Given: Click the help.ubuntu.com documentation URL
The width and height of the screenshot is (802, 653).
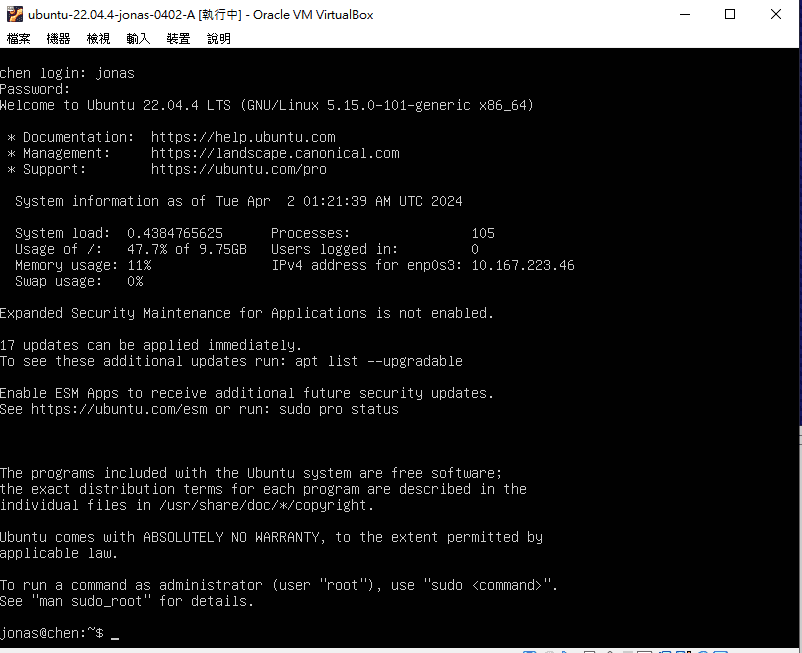Looking at the screenshot, I should (243, 137).
